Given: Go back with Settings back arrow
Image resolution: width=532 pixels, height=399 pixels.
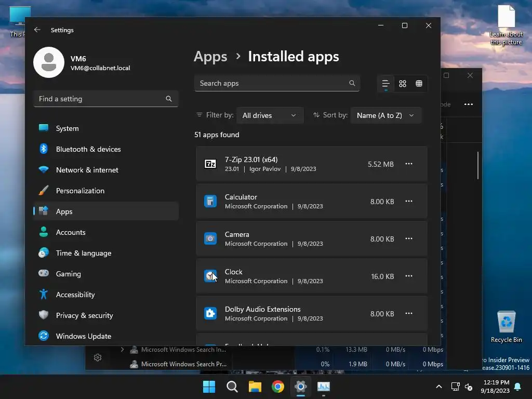Looking at the screenshot, I should coord(37,30).
